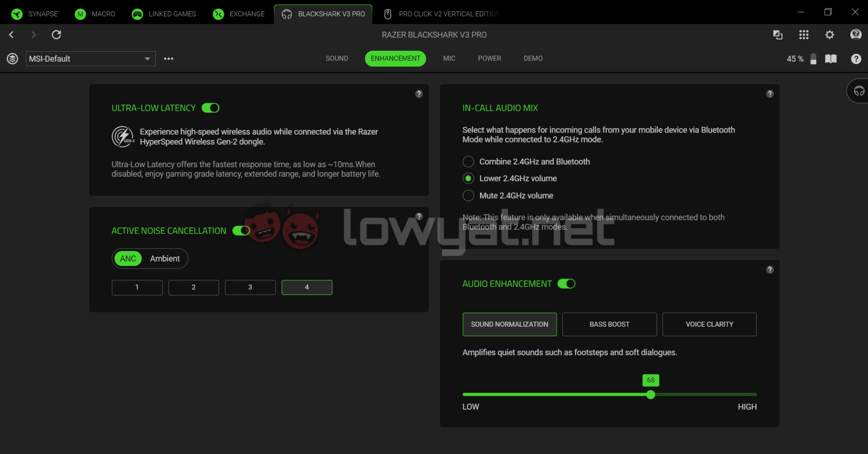Open Synapse settings gear
Image resolution: width=868 pixels, height=454 pixels.
pyautogui.click(x=830, y=35)
